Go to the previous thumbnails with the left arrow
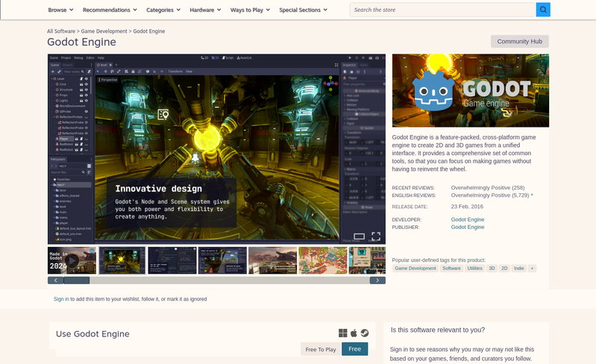This screenshot has height=364, width=596. pos(55,280)
